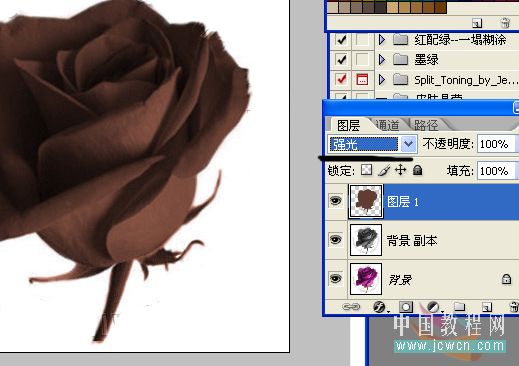The image size is (519, 366).
Task: Delete a swatch with the swatches trash icon
Action: (505, 23)
